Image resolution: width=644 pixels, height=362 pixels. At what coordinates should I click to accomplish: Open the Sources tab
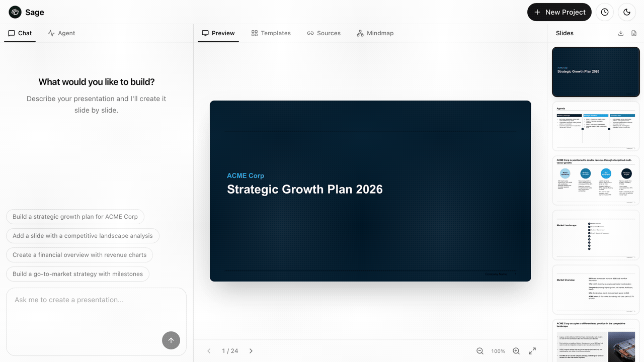click(x=324, y=33)
